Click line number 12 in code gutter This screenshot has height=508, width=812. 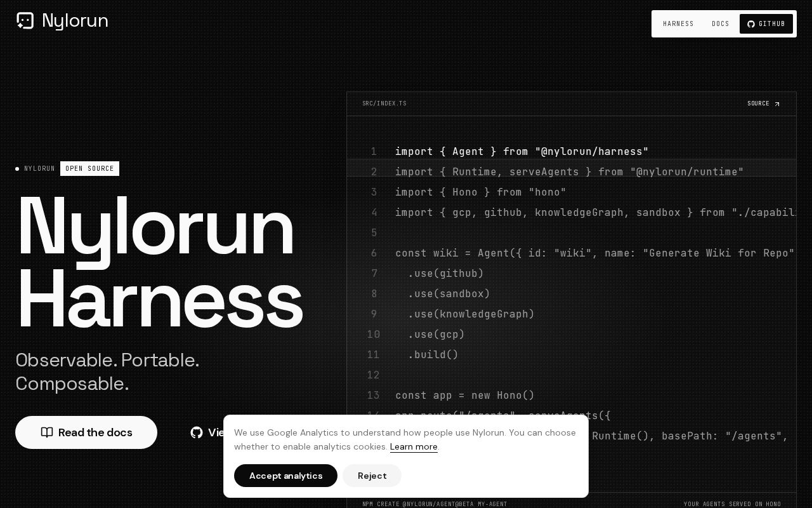373,375
